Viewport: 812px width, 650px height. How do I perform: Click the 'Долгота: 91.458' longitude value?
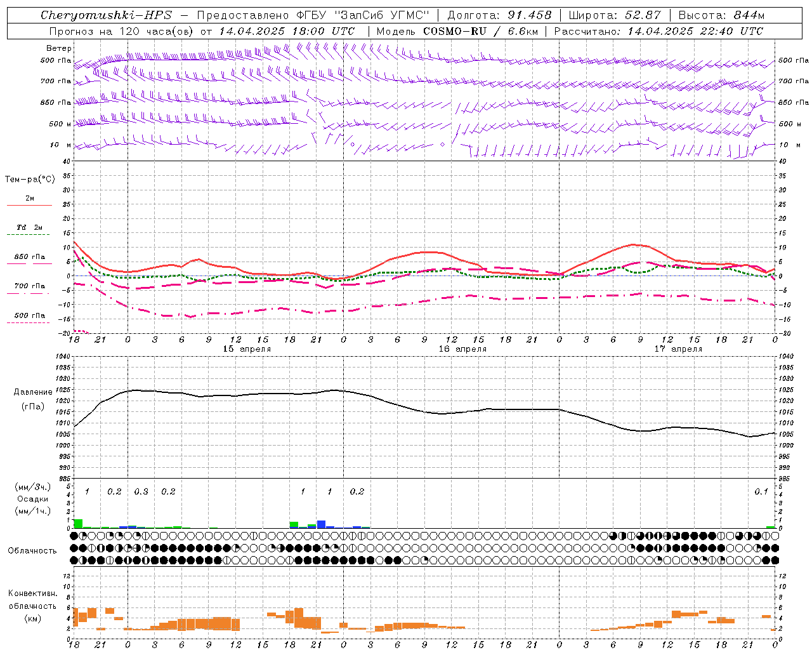pyautogui.click(x=499, y=15)
